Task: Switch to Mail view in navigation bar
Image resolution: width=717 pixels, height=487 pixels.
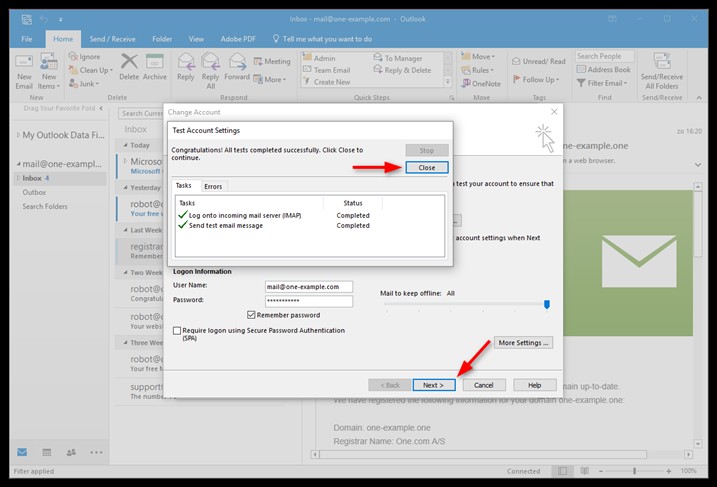Action: click(22, 452)
